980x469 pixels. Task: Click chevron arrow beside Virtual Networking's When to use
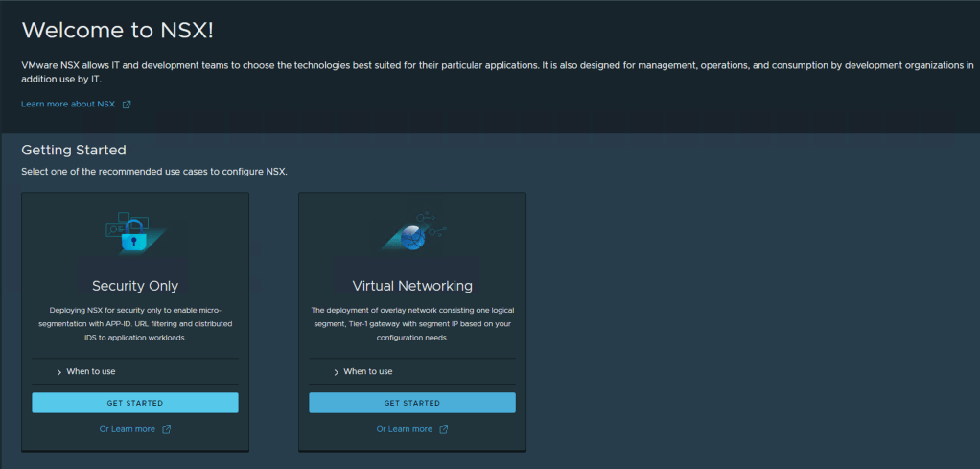(337, 372)
